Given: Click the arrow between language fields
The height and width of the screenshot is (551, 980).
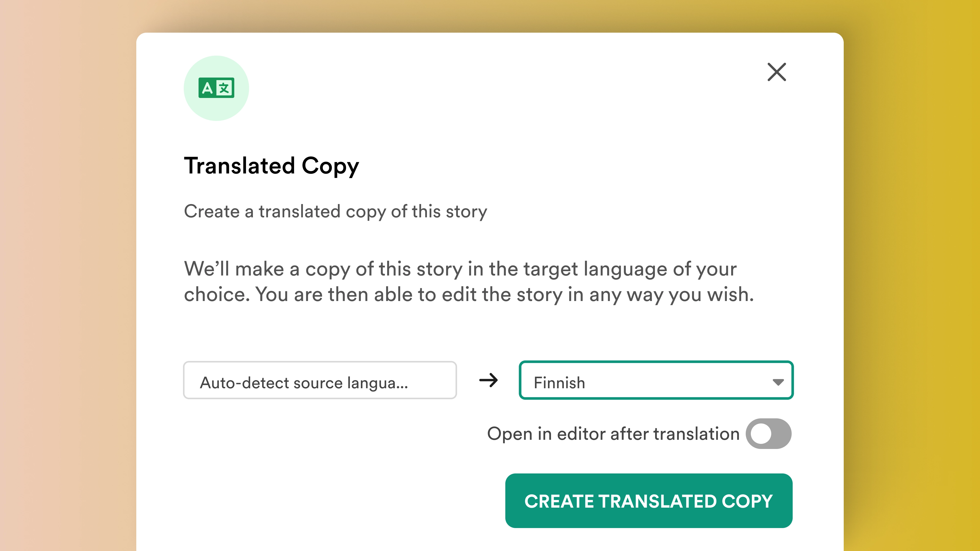Looking at the screenshot, I should click(489, 380).
